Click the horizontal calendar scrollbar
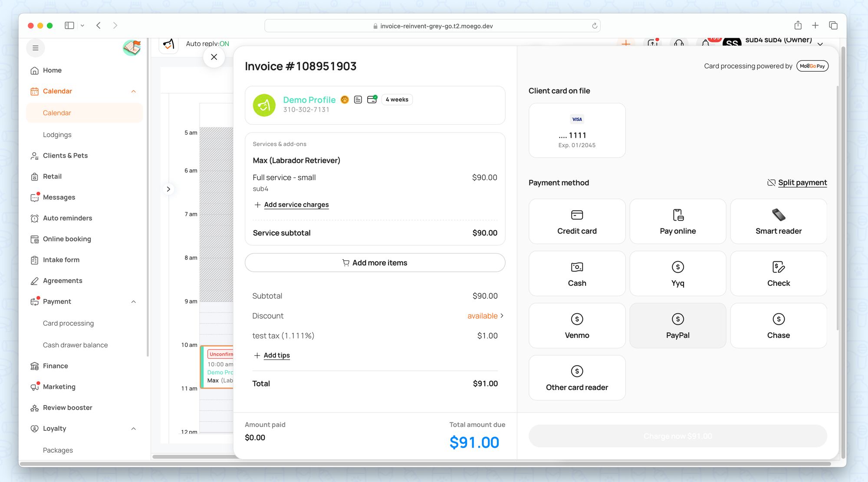 (193, 456)
